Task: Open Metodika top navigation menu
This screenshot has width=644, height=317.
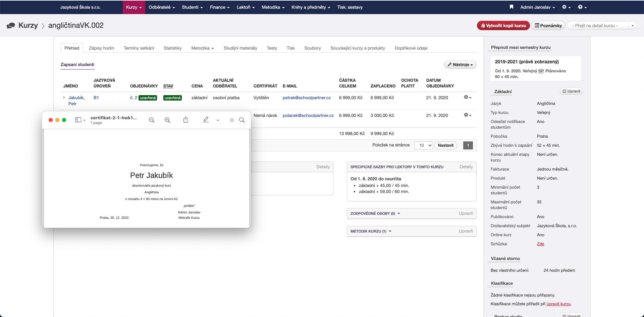Action: 273,7
